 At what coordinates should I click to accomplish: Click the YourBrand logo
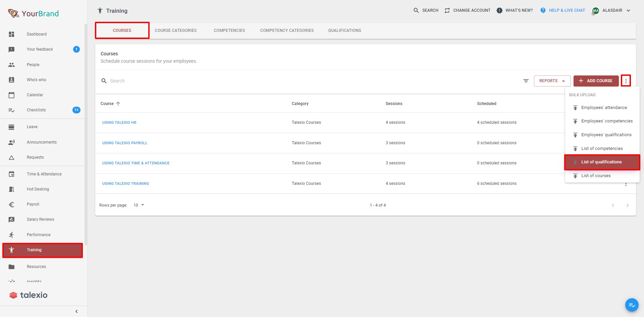(x=33, y=13)
